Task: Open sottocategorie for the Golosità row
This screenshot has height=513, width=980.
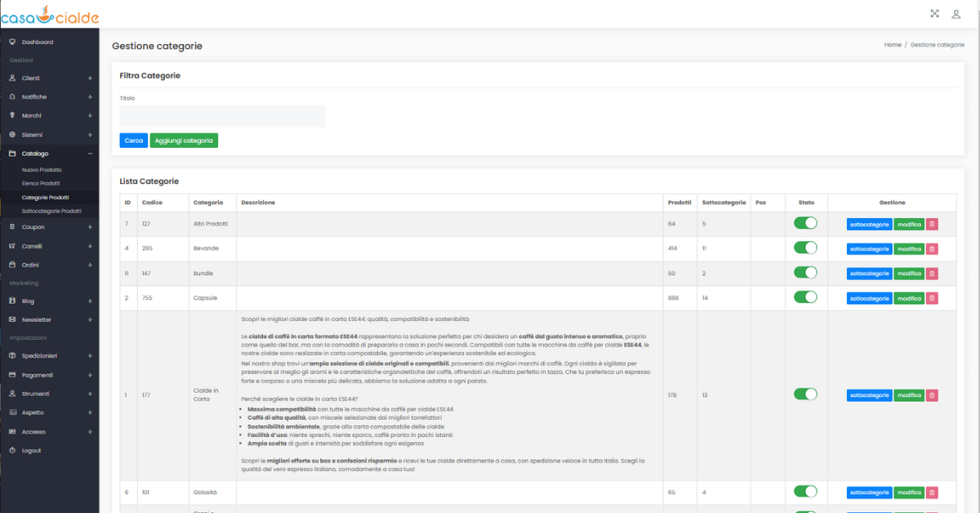Action: [x=870, y=493]
